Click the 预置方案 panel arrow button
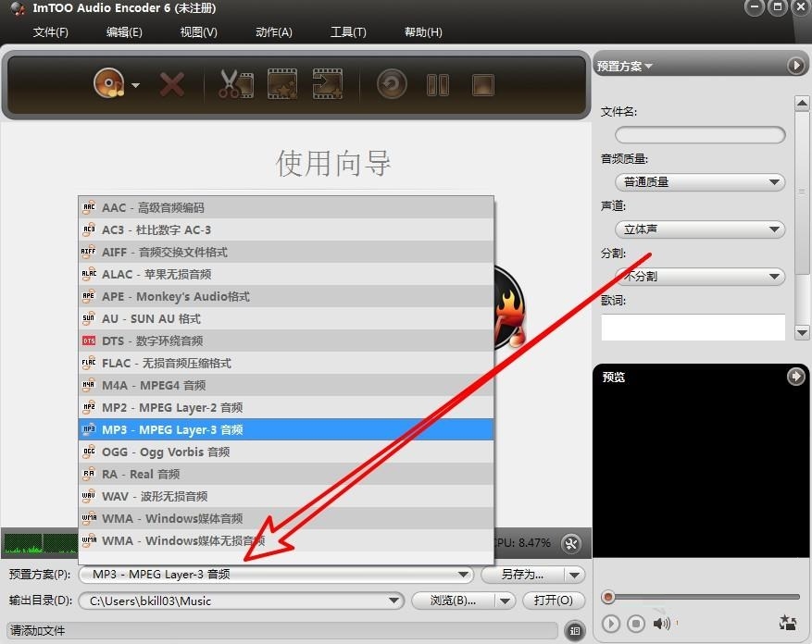 pyautogui.click(x=796, y=66)
